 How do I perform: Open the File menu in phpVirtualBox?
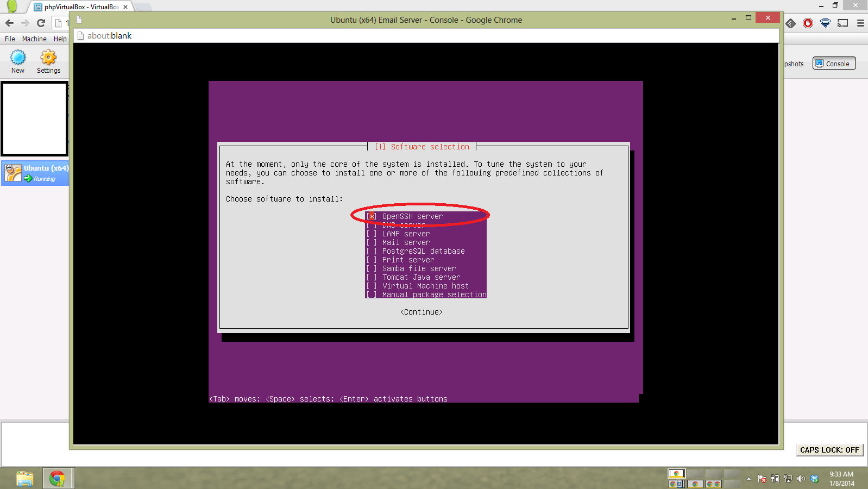(x=10, y=39)
